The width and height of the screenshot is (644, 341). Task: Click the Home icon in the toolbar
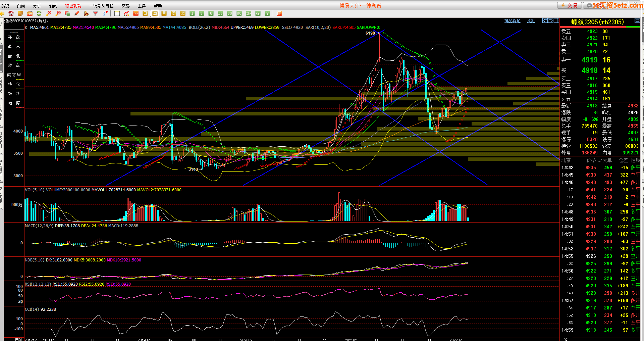[x=11, y=13]
